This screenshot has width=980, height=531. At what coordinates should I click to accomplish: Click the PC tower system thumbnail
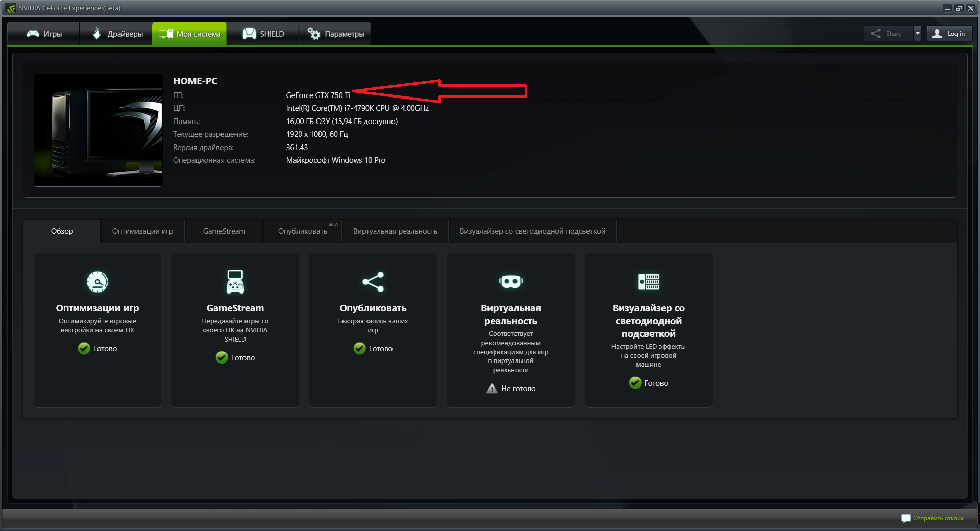(98, 130)
